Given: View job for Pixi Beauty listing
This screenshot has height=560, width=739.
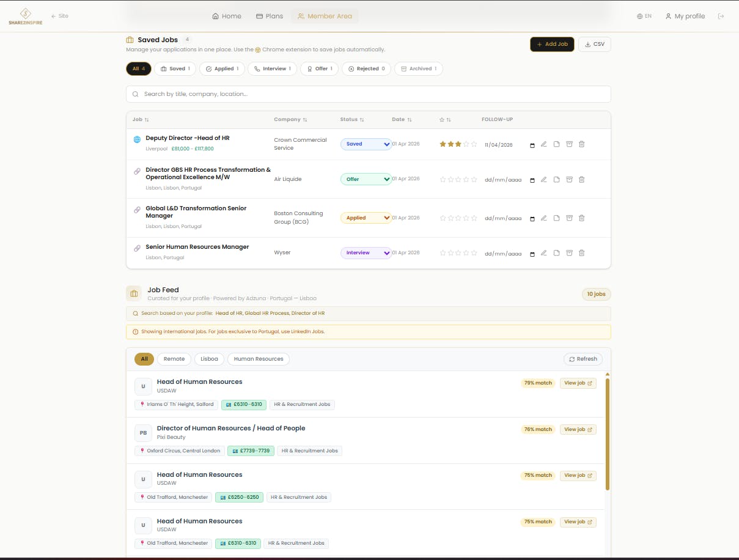Looking at the screenshot, I should click(578, 429).
